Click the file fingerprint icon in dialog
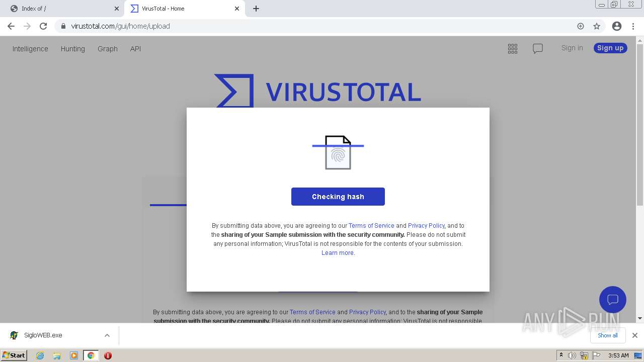This screenshot has width=644, height=362. [x=338, y=152]
